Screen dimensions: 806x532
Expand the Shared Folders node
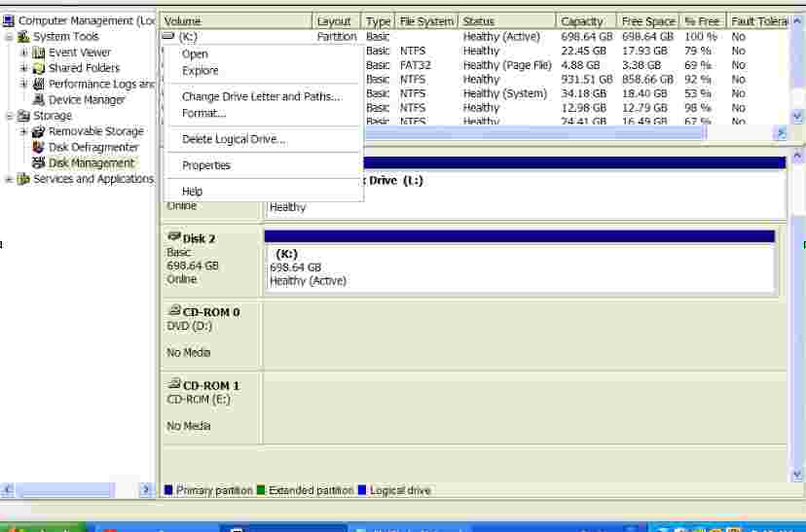point(23,68)
